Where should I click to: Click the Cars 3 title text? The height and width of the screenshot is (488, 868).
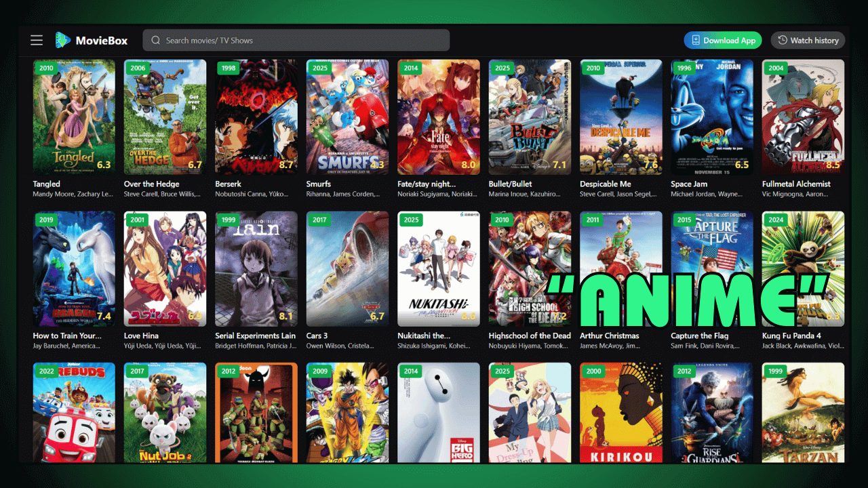point(317,335)
